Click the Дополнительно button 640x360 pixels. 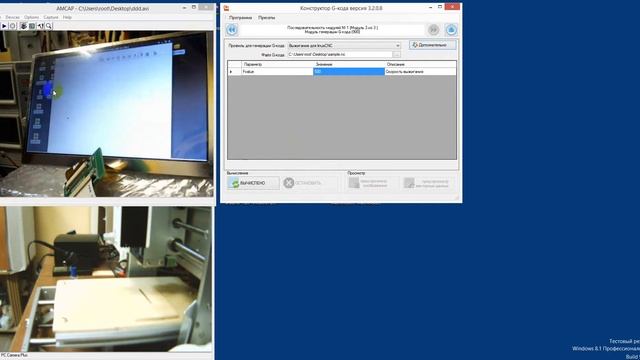click(x=433, y=45)
